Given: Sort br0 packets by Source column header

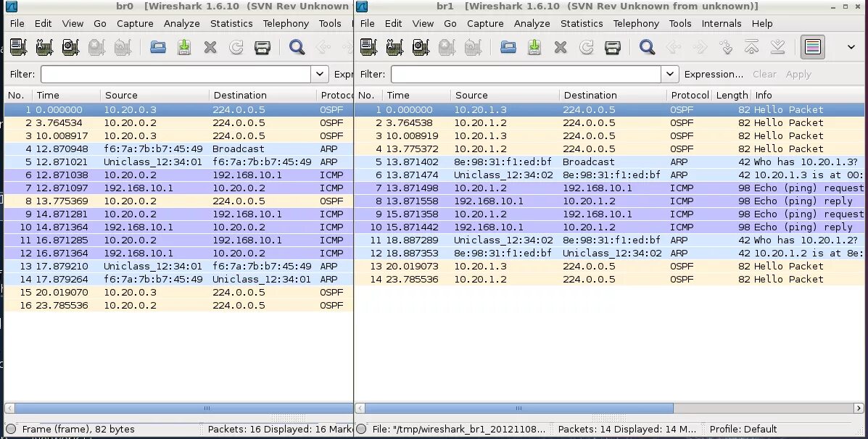Looking at the screenshot, I should click(x=155, y=95).
